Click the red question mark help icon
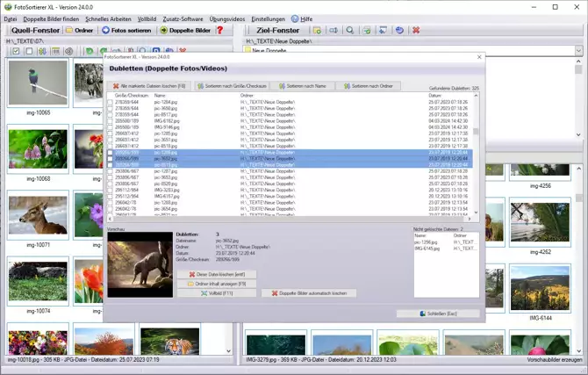This screenshot has width=588, height=375. coord(219,30)
